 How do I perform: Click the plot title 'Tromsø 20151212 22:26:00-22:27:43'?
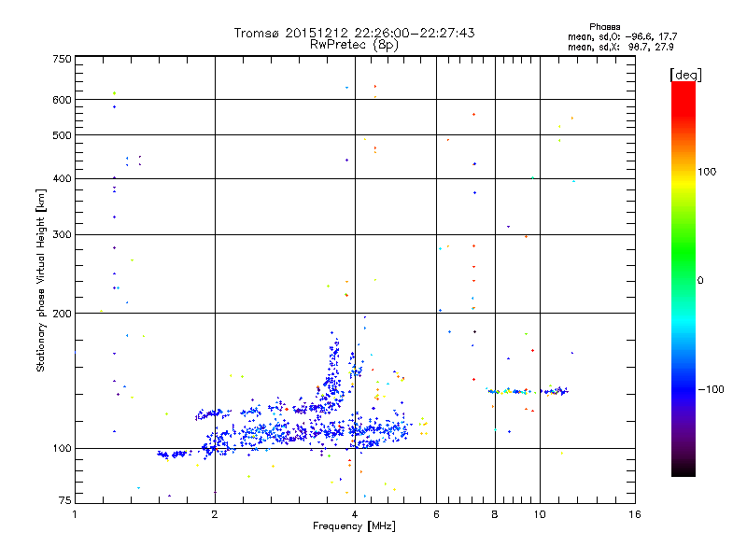[x=354, y=33]
